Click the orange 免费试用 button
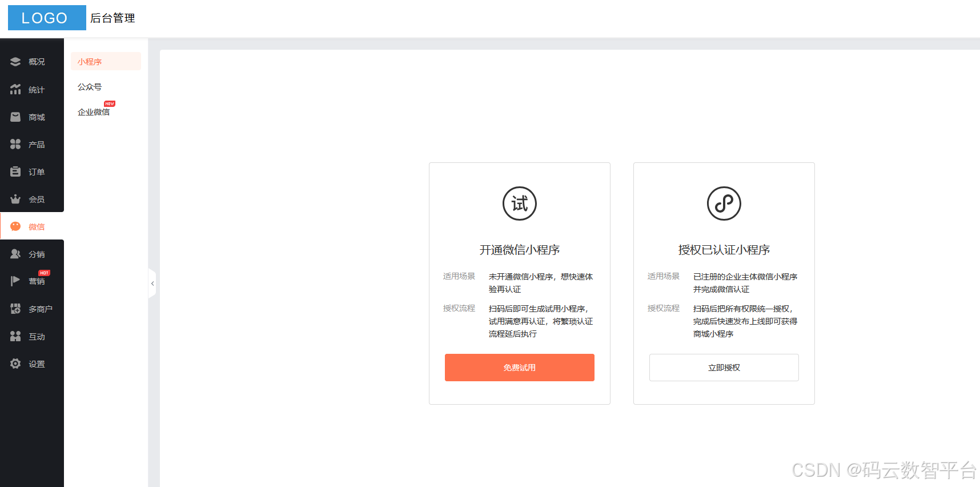The width and height of the screenshot is (980, 487). pos(520,368)
